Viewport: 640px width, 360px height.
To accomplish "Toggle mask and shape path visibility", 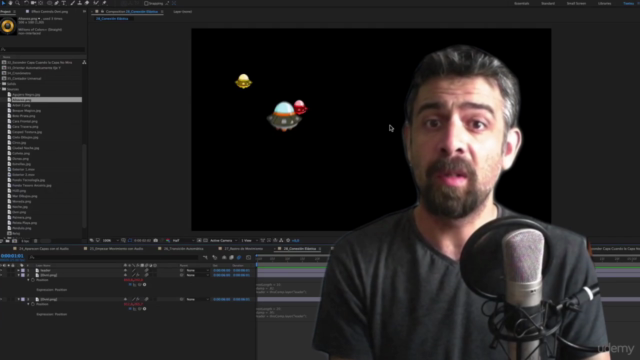I will [130, 240].
